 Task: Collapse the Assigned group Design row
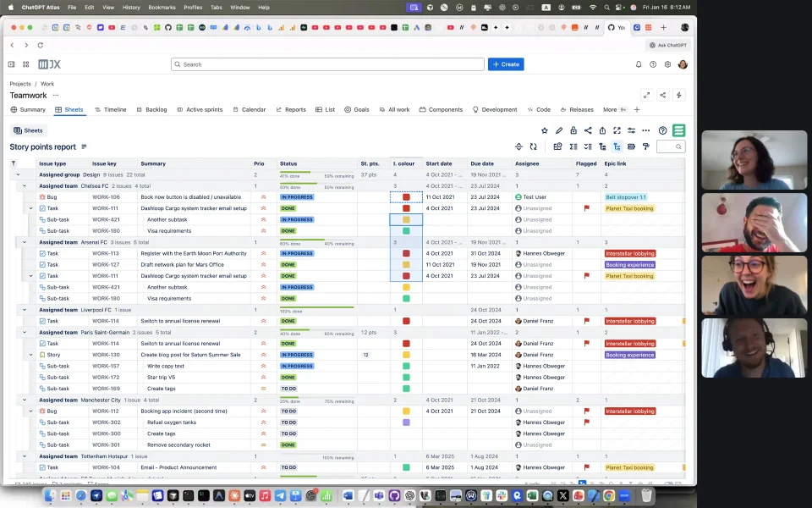18,174
